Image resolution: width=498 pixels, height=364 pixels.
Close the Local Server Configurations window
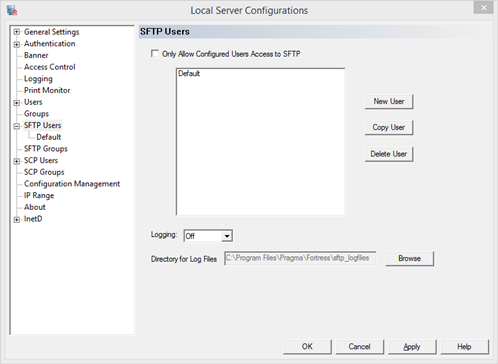[x=483, y=8]
